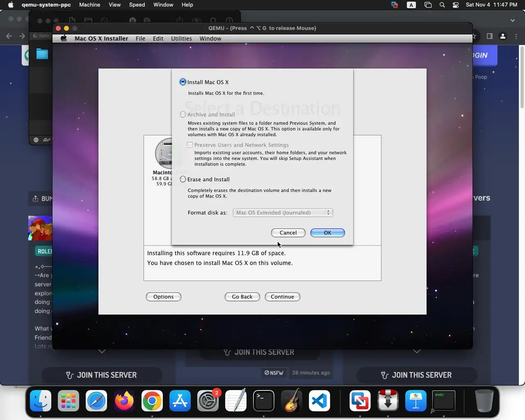The height and width of the screenshot is (420, 525).
Task: Click the VMware Fusion menu bar icon
Action: pyautogui.click(x=395, y=5)
